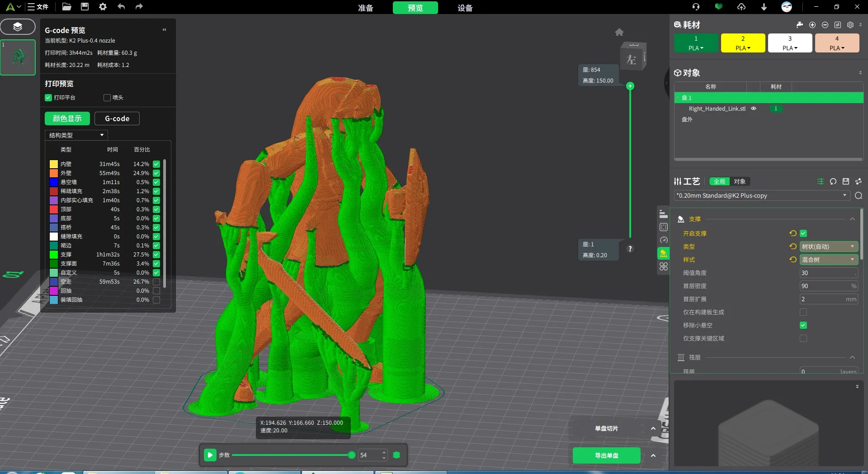Open the headset support icon
The width and height of the screenshot is (868, 474).
click(696, 7)
